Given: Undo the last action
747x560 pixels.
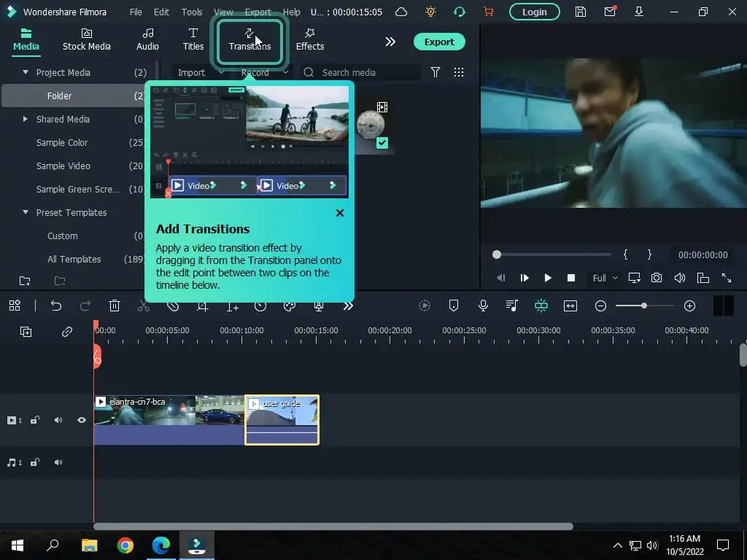Looking at the screenshot, I should 56,306.
